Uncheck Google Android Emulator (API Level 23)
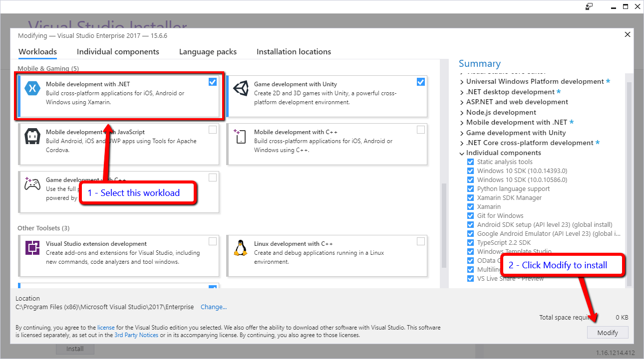The height and width of the screenshot is (359, 644). (x=470, y=234)
